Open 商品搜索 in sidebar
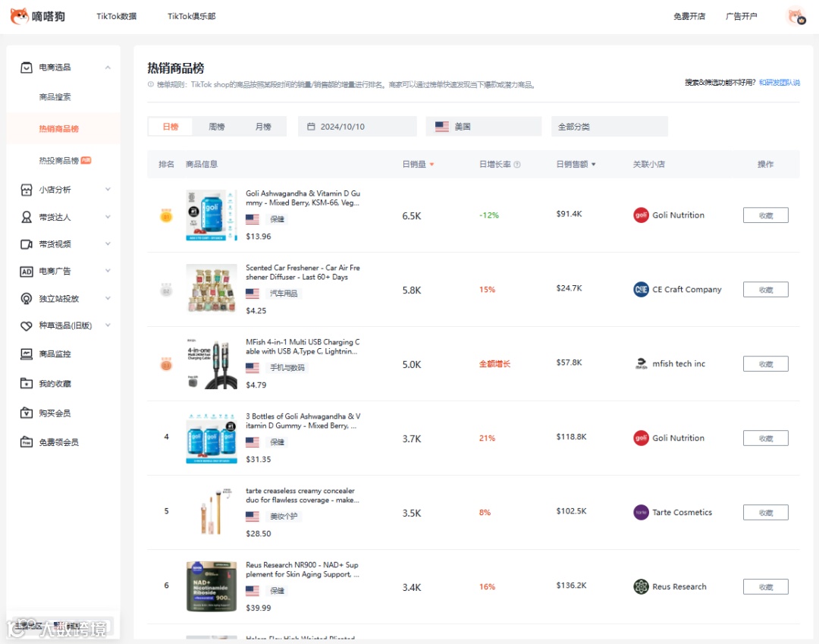 [x=55, y=97]
